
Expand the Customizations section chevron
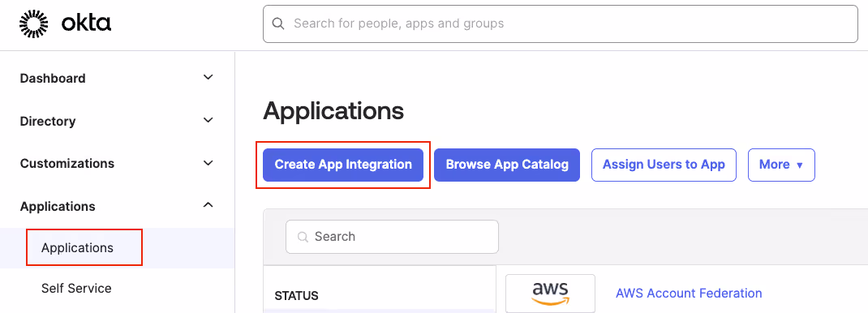coord(208,163)
